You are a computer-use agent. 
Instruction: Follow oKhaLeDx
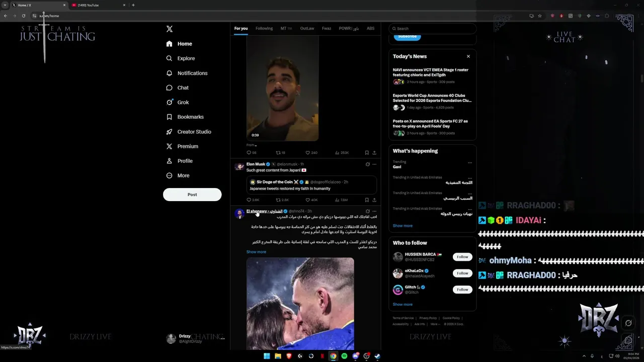tap(462, 273)
